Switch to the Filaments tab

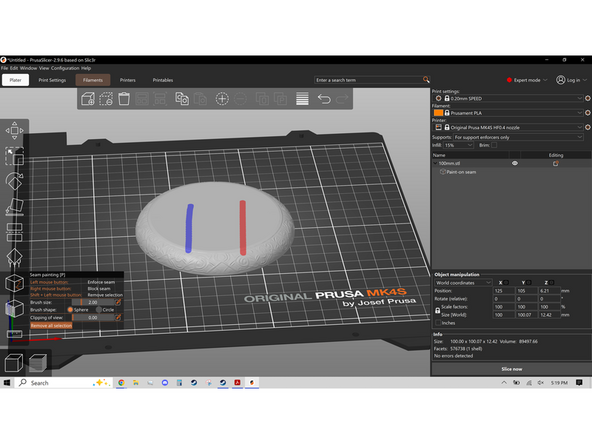tap(92, 80)
